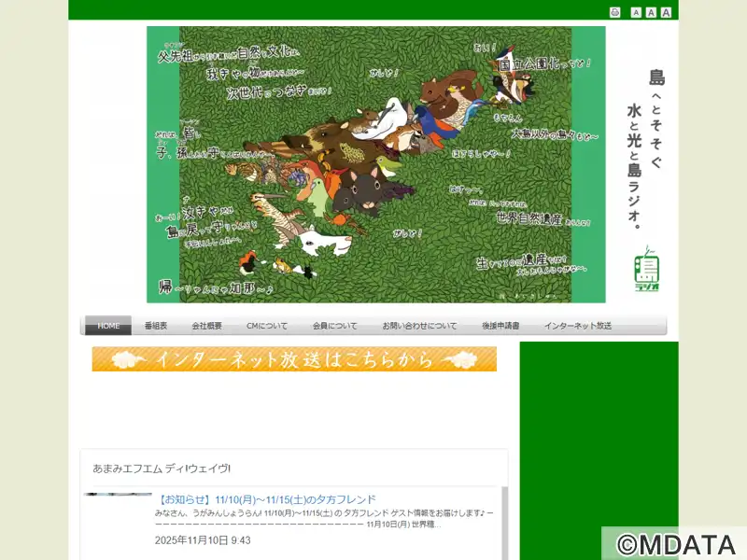747x560 pixels.
Task: Select the large font size A icon
Action: (666, 12)
